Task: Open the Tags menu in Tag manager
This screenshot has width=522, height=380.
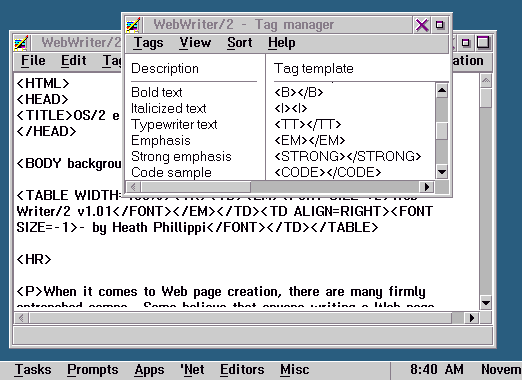Action: click(149, 43)
